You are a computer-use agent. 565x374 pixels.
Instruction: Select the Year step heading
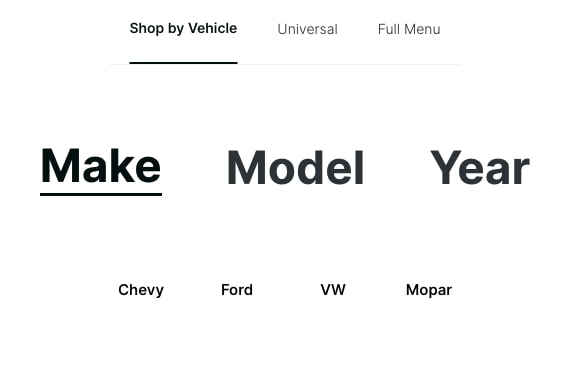(480, 168)
